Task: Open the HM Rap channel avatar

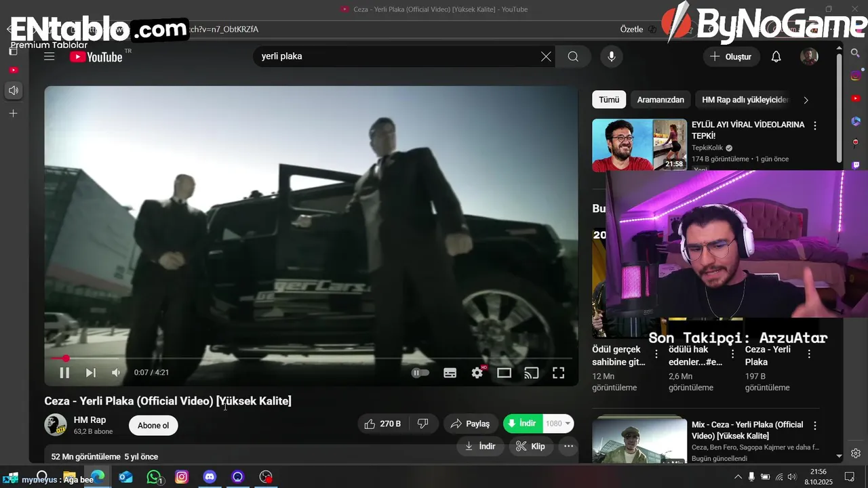Action: (56, 425)
